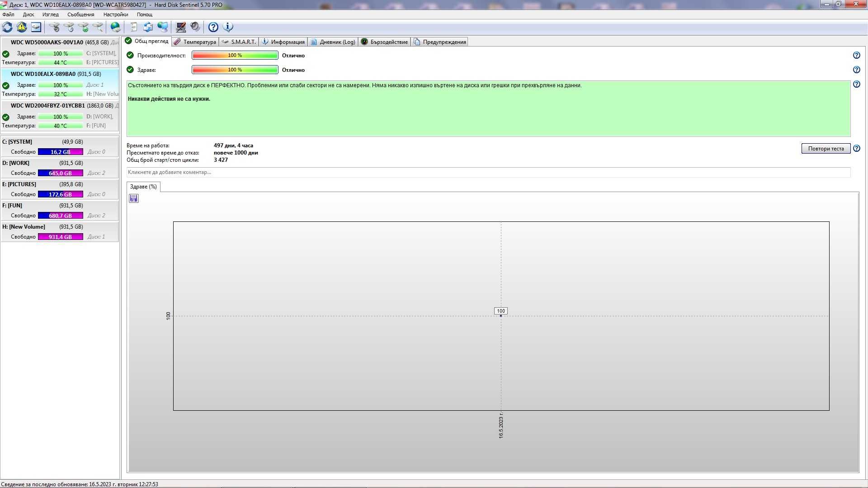Screen dimensions: 868x488
Task: Click the main Здраве 100 % bar
Action: point(235,70)
